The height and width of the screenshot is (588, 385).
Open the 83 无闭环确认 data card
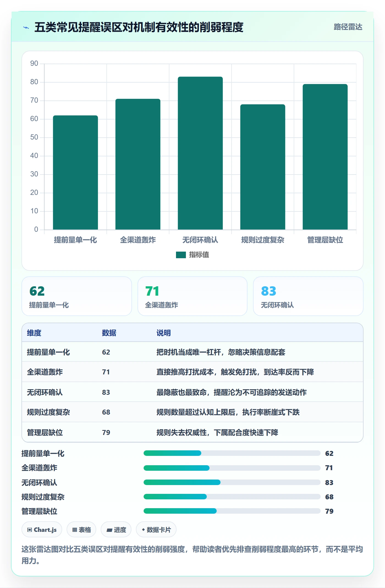(308, 296)
